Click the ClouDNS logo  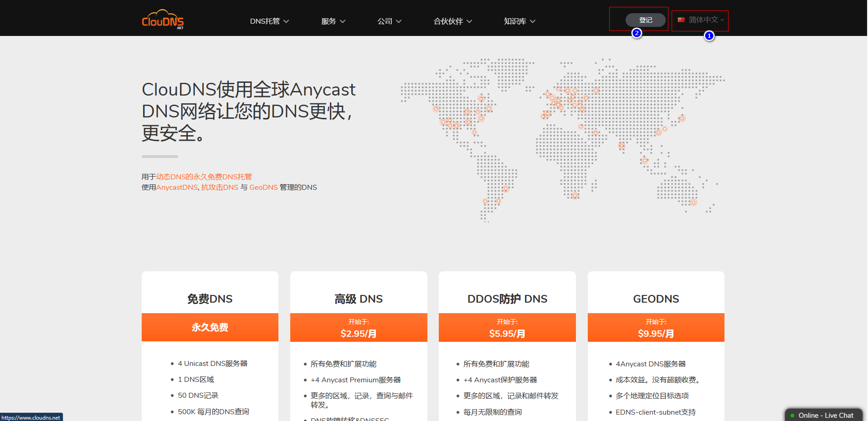[163, 20]
